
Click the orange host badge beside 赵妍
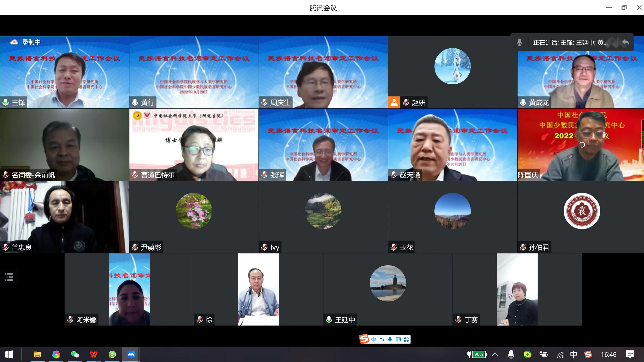394,102
